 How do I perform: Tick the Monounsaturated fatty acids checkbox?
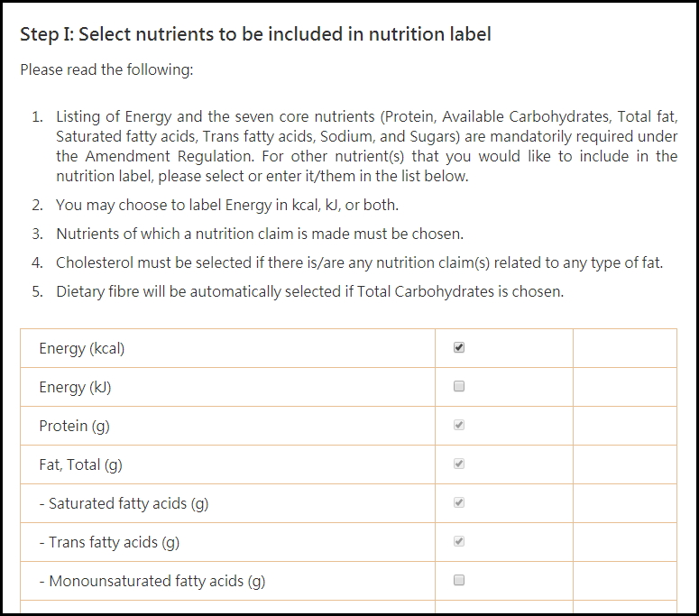pyautogui.click(x=459, y=581)
